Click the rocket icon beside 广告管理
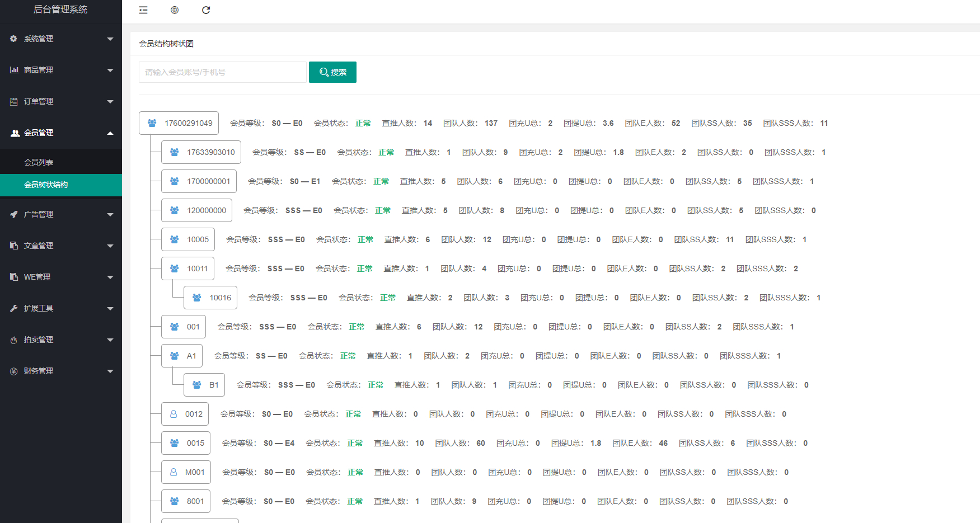 pos(14,214)
